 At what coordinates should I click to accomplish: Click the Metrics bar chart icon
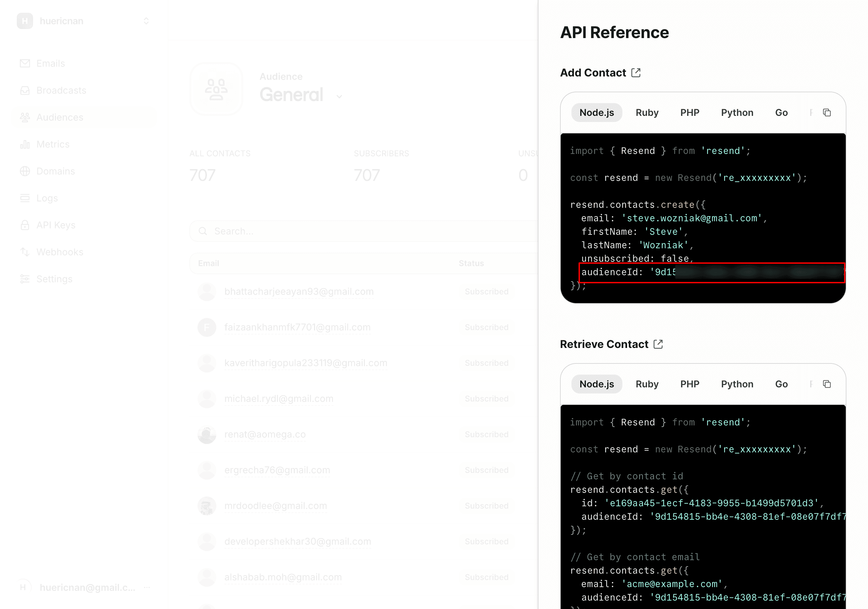click(25, 145)
